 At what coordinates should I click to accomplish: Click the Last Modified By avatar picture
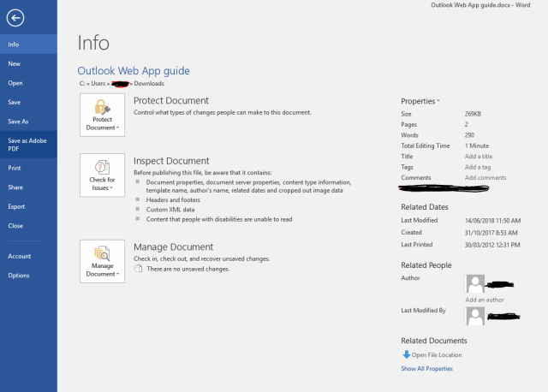[474, 315]
